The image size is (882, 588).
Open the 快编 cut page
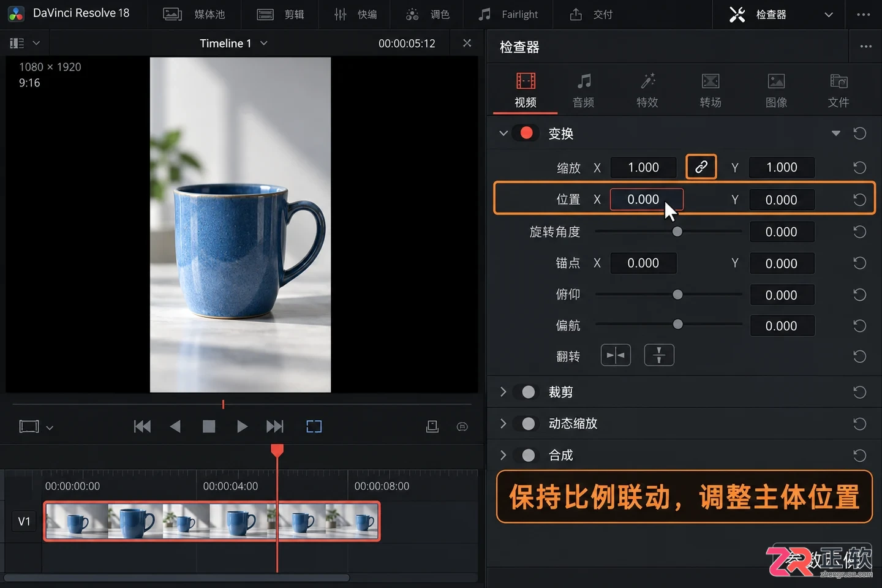coord(355,14)
